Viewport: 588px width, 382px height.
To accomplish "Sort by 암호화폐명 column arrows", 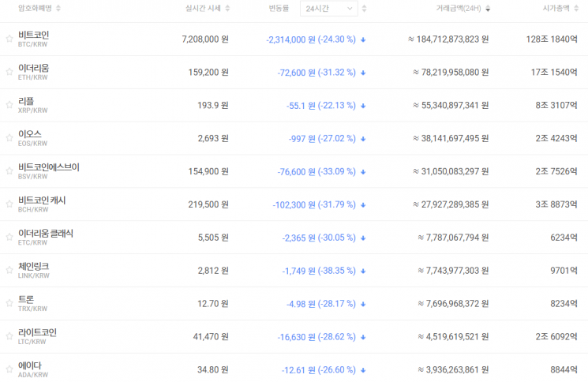I will (58, 8).
